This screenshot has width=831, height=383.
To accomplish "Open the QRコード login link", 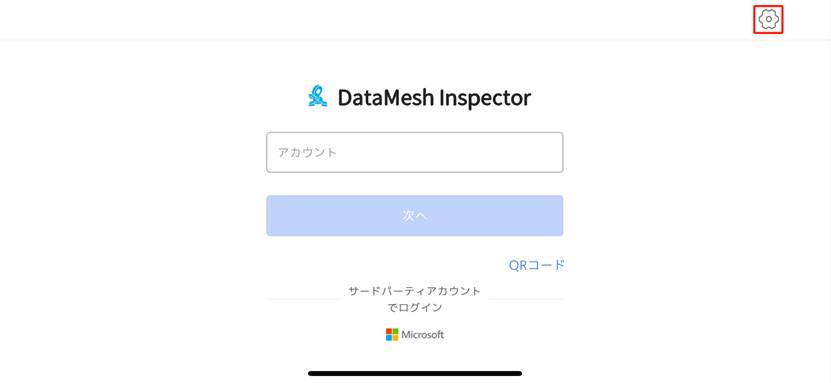I will [536, 265].
